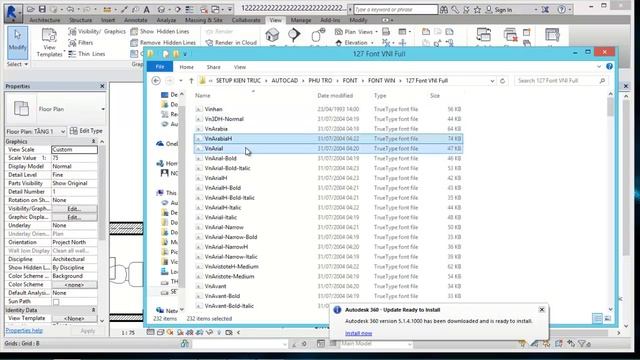This screenshot has width=640, height=360.
Task: Select the Text tool icon in quick access
Action: (147, 9)
